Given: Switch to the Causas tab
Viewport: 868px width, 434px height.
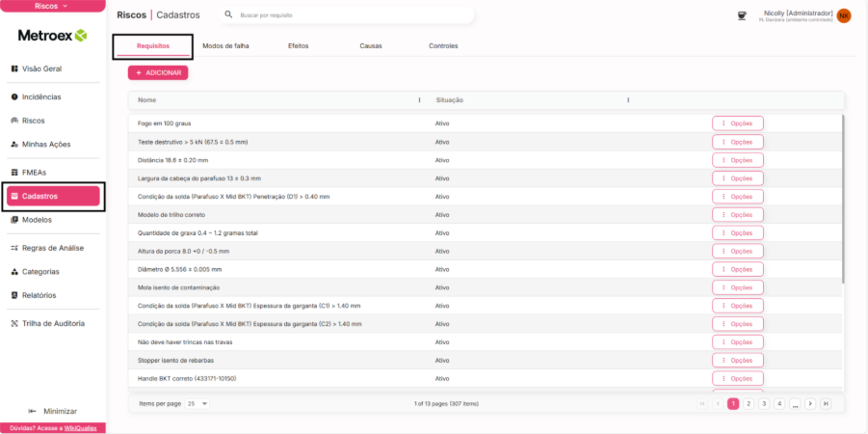Looking at the screenshot, I should tap(371, 46).
